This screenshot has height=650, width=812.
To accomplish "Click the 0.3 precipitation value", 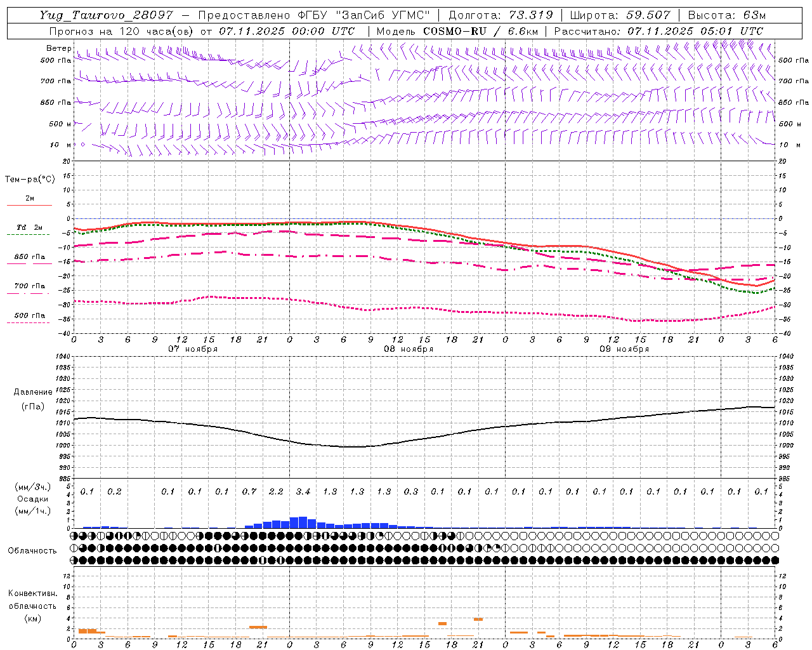I will [x=411, y=492].
